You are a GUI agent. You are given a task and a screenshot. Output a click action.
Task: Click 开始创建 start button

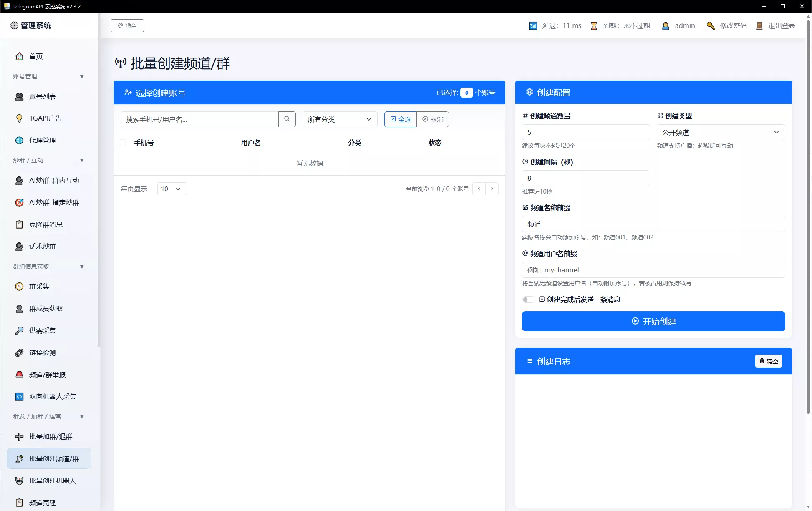click(x=653, y=321)
